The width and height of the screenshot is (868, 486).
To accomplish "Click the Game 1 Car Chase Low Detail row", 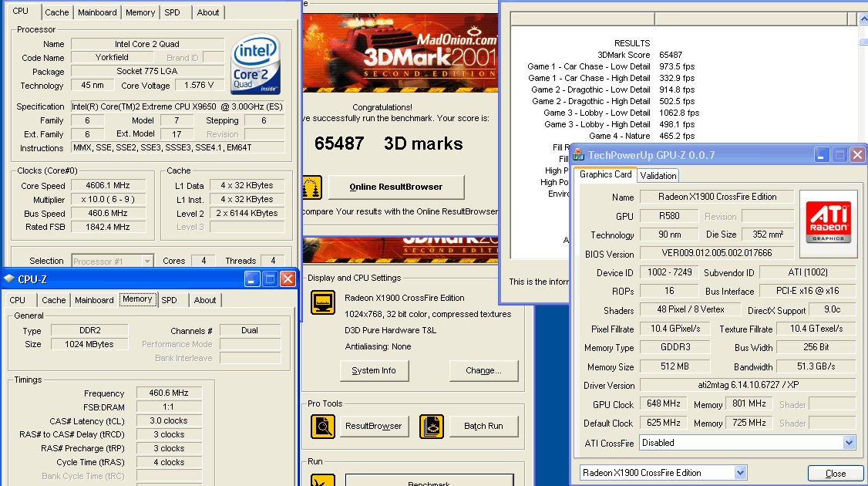I will [611, 66].
